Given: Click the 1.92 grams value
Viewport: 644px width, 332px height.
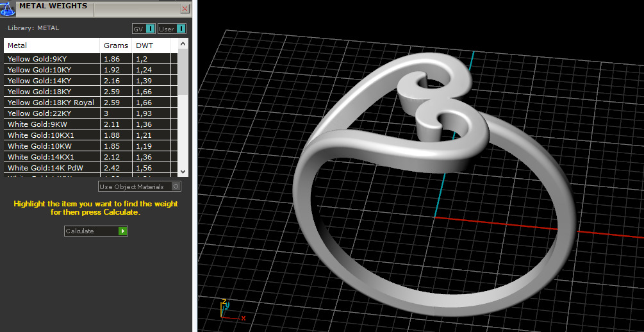Looking at the screenshot, I should (x=111, y=69).
